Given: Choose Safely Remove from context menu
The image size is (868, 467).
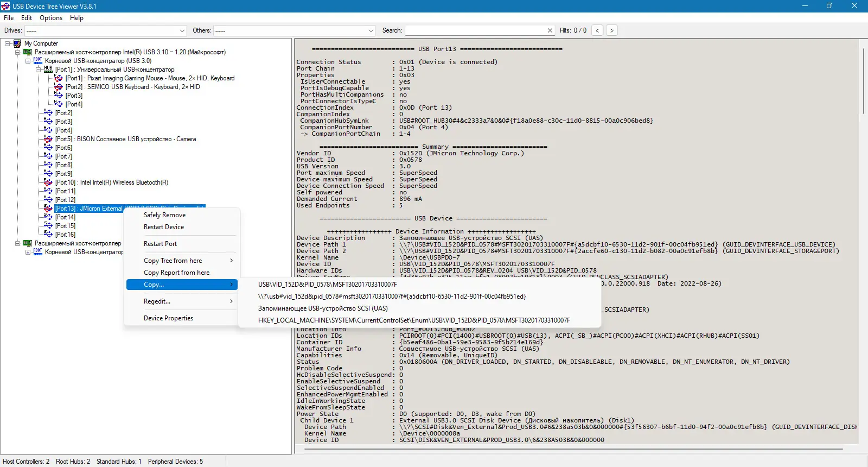Looking at the screenshot, I should (182, 215).
